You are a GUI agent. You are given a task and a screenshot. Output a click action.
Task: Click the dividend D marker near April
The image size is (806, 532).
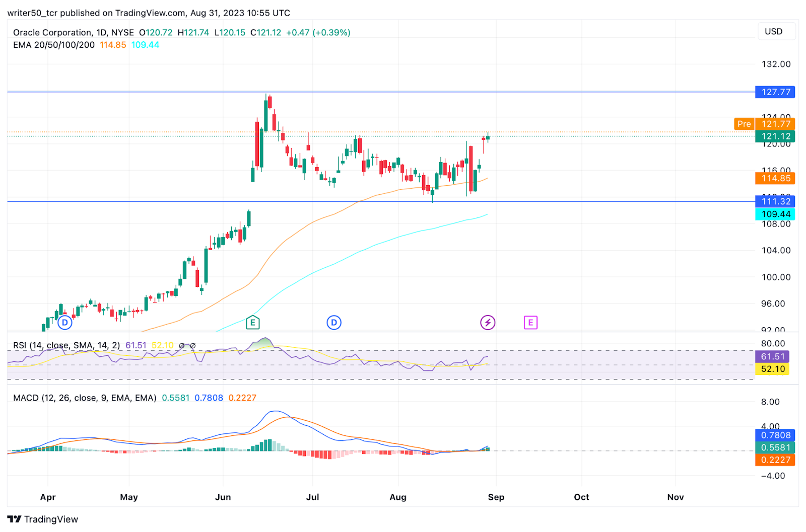coord(64,323)
